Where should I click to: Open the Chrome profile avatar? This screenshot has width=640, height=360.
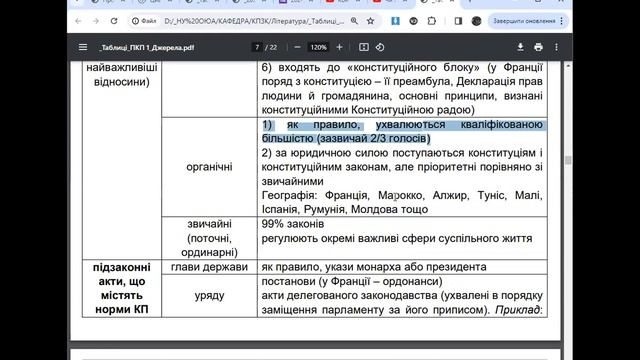click(x=476, y=21)
